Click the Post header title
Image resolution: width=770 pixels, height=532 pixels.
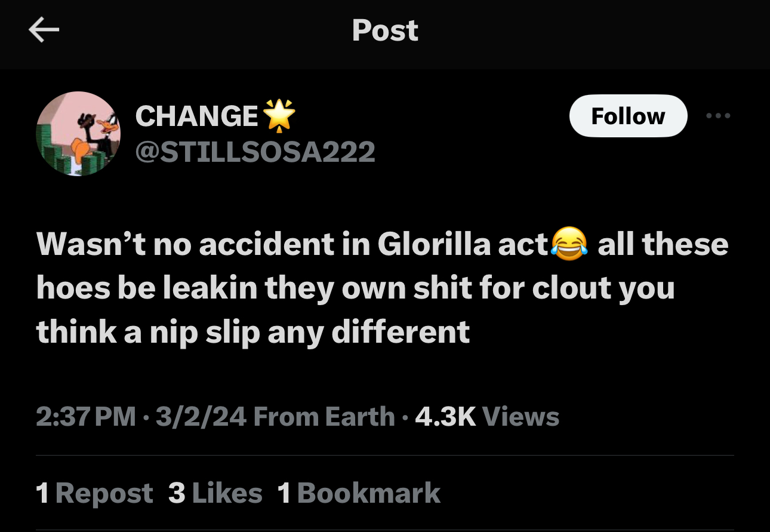tap(385, 31)
